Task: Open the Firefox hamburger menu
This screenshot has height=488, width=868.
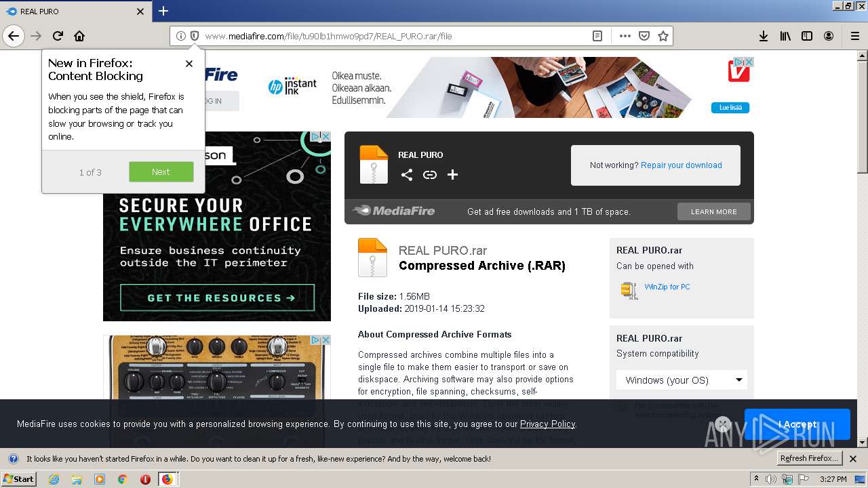Action: pos(854,36)
